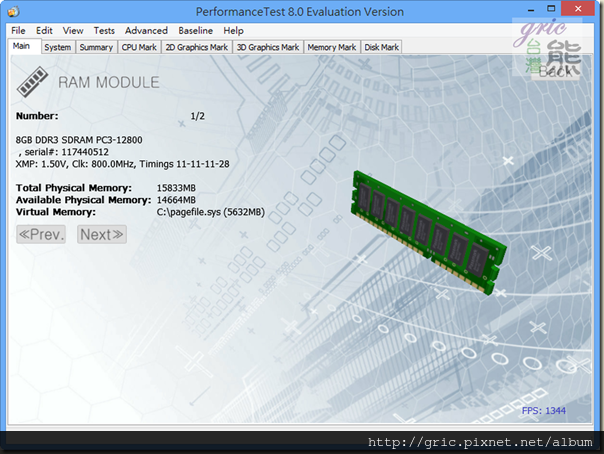The image size is (604, 454).
Task: Minimize the PerformanceTest window
Action: pyautogui.click(x=531, y=9)
